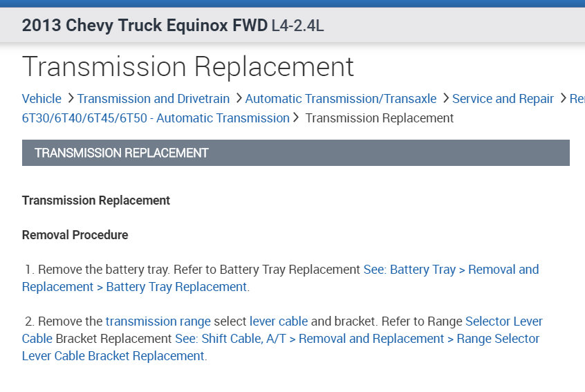Go to Automatic Transmission/Transaxle breadcrumb
The height and width of the screenshot is (392, 585).
tap(340, 99)
